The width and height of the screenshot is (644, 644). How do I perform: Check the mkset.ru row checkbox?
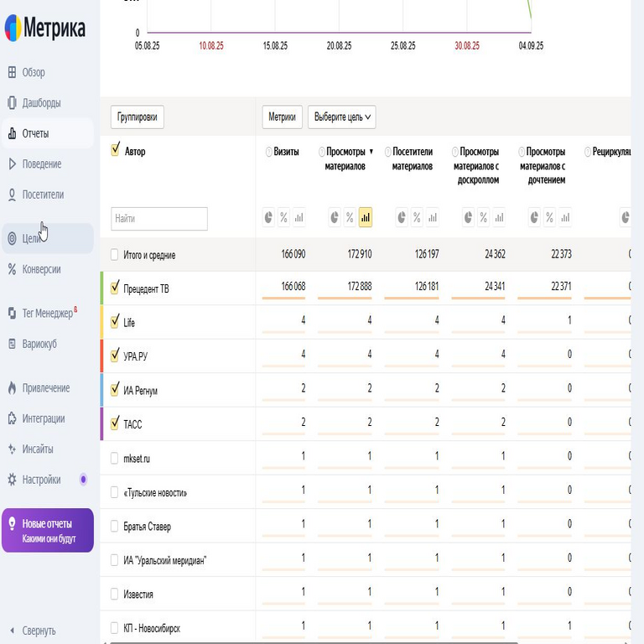pos(115,459)
